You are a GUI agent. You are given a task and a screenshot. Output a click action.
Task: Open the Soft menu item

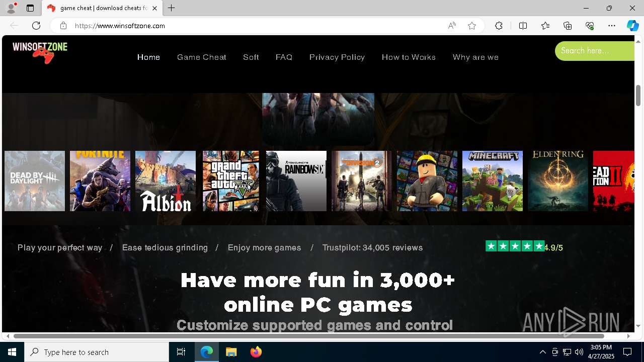point(251,57)
